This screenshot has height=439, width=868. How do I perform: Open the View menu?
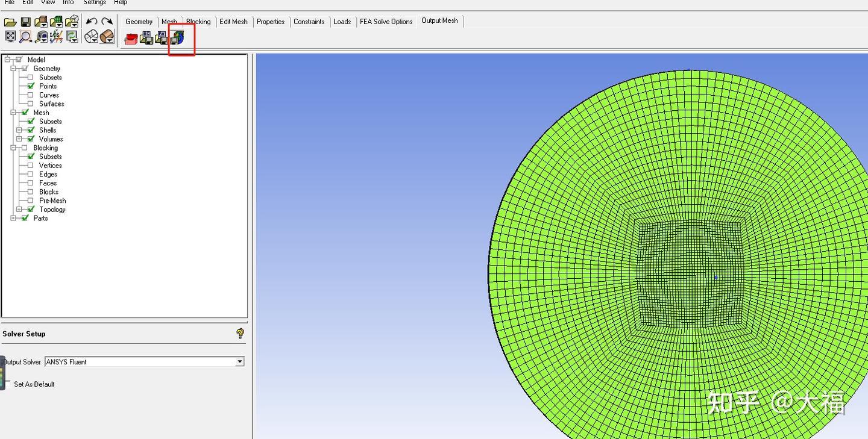click(48, 2)
